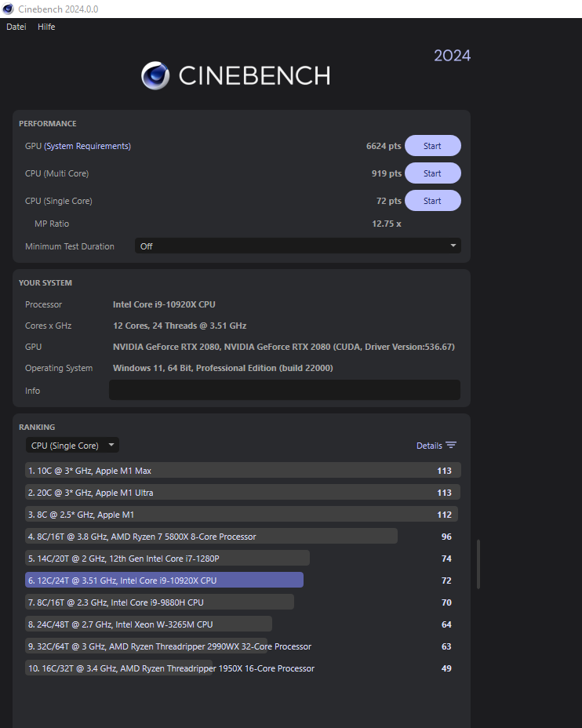Click the NVIDIA GeForce RTX 2080 GPU text

tap(284, 347)
